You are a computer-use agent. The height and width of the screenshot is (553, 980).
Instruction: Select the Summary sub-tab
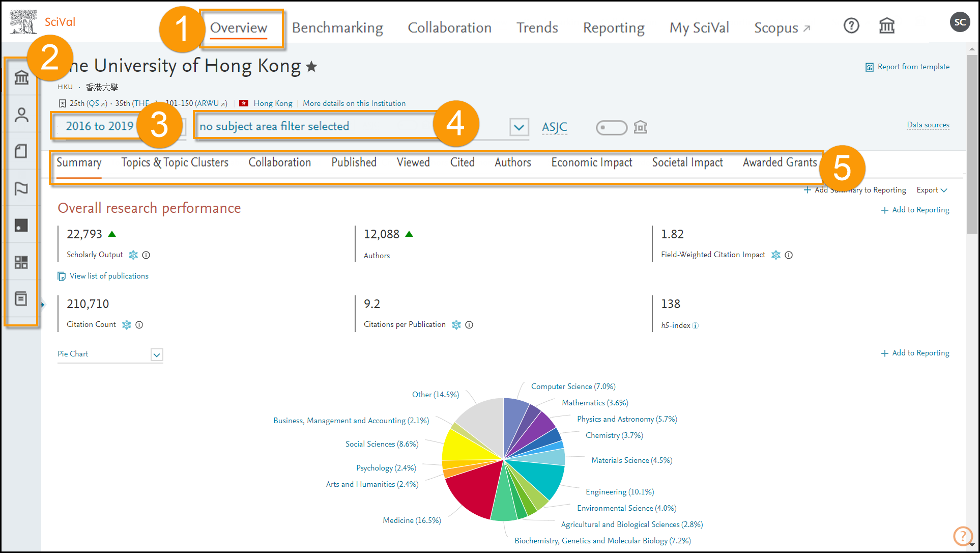(79, 163)
